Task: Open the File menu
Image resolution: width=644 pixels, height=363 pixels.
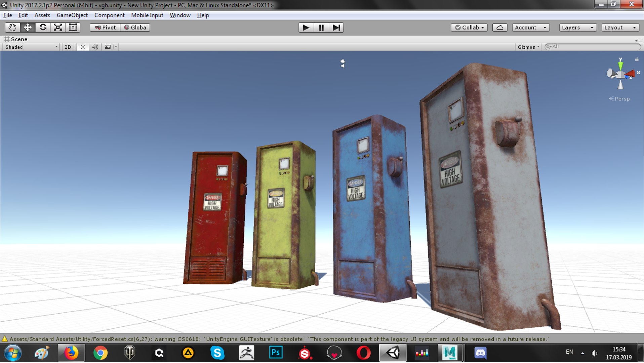Action: 8,15
